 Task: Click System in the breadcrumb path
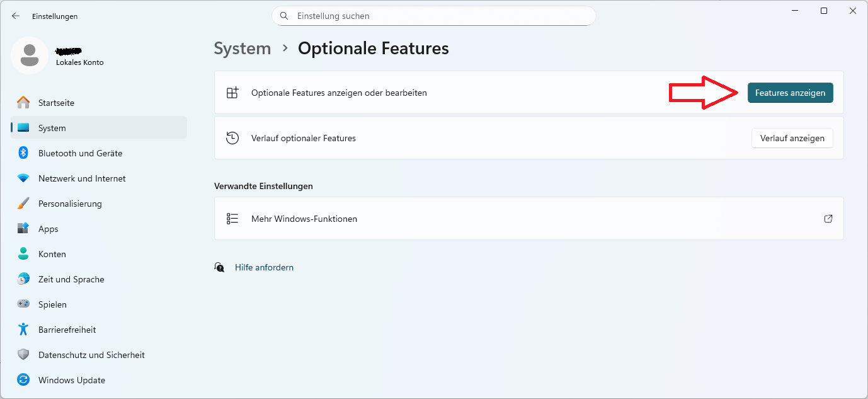click(242, 48)
